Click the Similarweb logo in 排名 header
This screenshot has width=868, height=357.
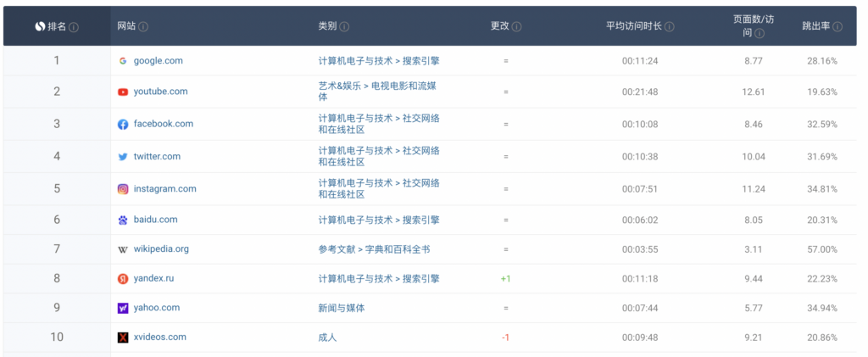(40, 26)
